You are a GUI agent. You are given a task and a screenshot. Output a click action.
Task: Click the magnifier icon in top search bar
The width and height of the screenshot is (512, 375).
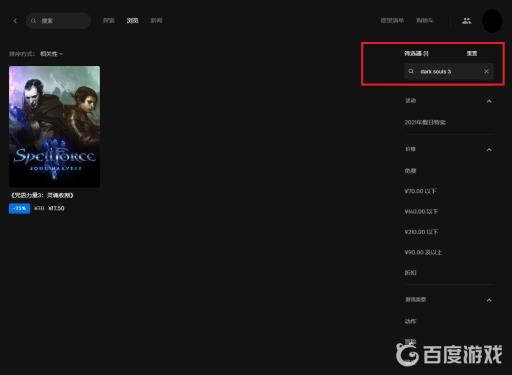33,21
